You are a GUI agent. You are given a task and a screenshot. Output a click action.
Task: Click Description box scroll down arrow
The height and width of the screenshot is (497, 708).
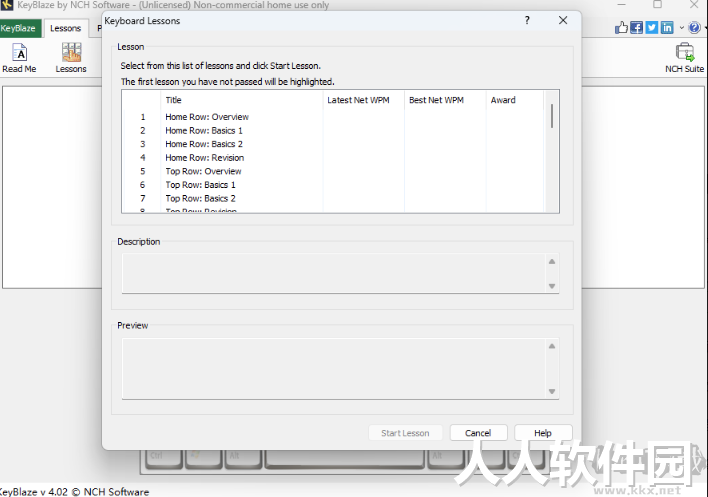(x=552, y=286)
